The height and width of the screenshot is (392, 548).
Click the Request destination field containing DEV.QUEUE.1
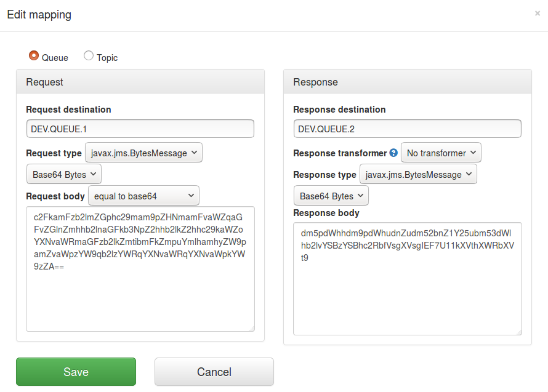click(140, 128)
